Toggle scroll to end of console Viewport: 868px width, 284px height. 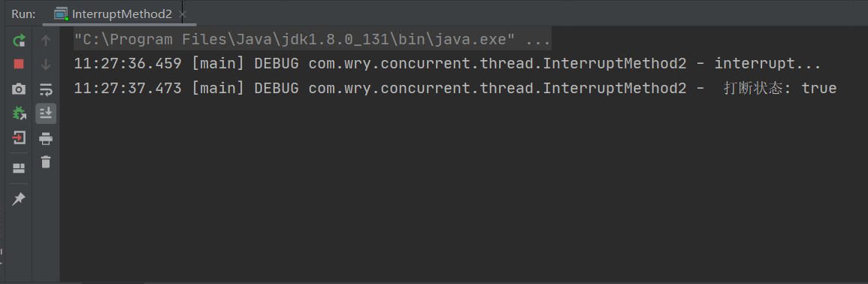[x=46, y=113]
